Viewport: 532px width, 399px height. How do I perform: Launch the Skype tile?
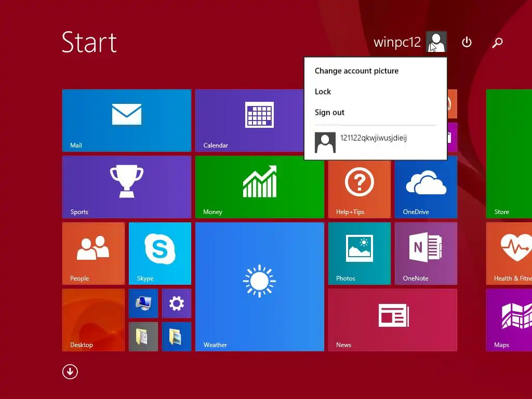[x=160, y=254]
